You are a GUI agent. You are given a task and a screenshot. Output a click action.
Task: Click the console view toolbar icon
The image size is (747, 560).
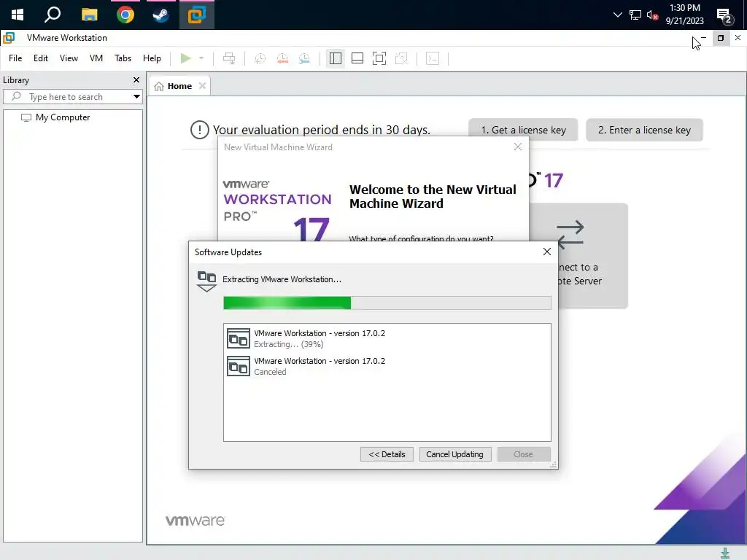coord(433,58)
